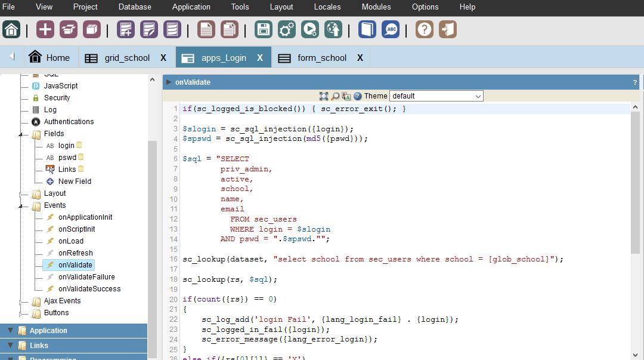Click the blue book documentation icon

(x=367, y=30)
